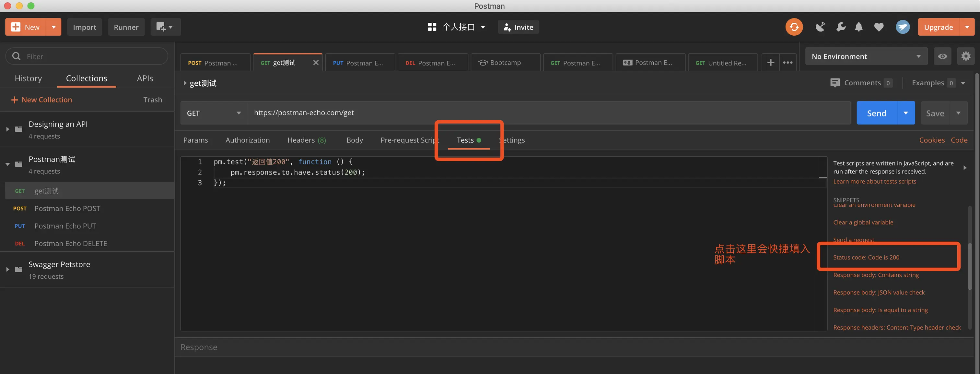Click the heart icon in header
This screenshot has width=980, height=374.
pyautogui.click(x=879, y=27)
